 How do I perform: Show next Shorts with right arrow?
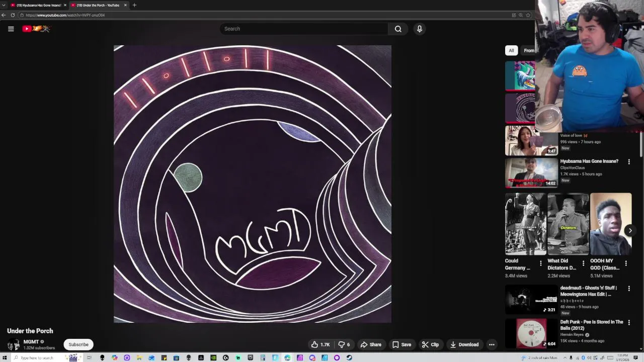(x=630, y=230)
